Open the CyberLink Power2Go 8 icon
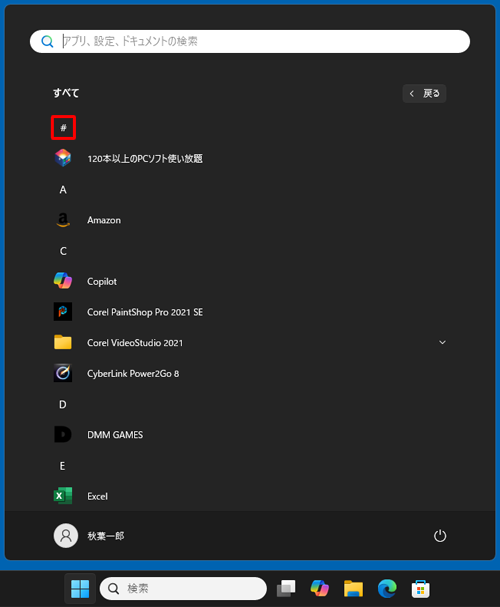Screen dimensions: 500x607 63,373
